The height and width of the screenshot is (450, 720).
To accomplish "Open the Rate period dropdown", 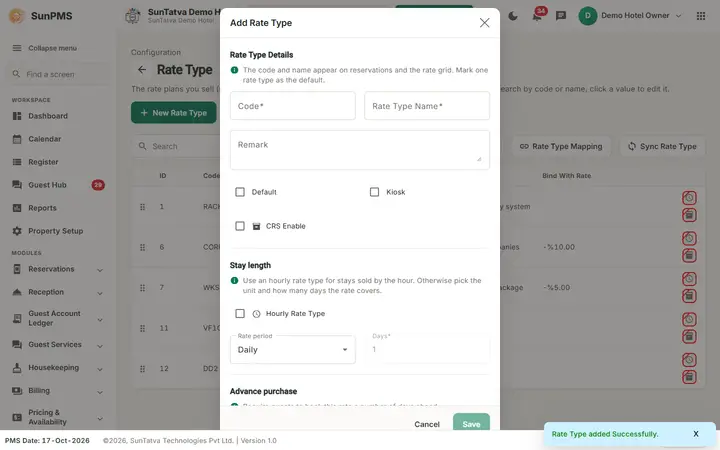I will (x=292, y=349).
